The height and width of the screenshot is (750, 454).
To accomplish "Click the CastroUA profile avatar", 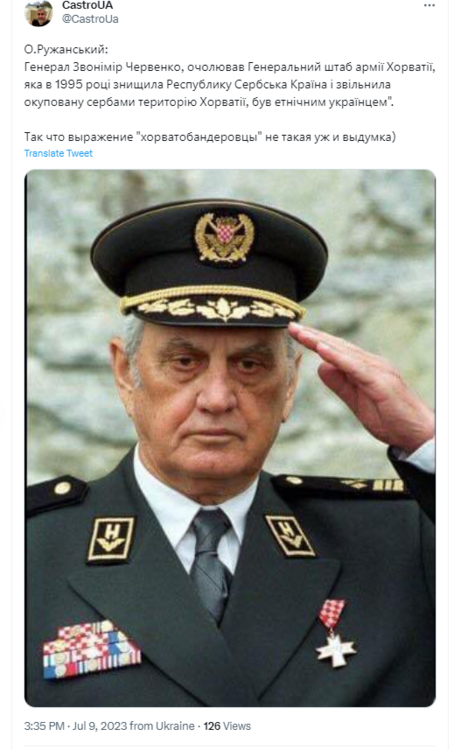I will coord(38,12).
